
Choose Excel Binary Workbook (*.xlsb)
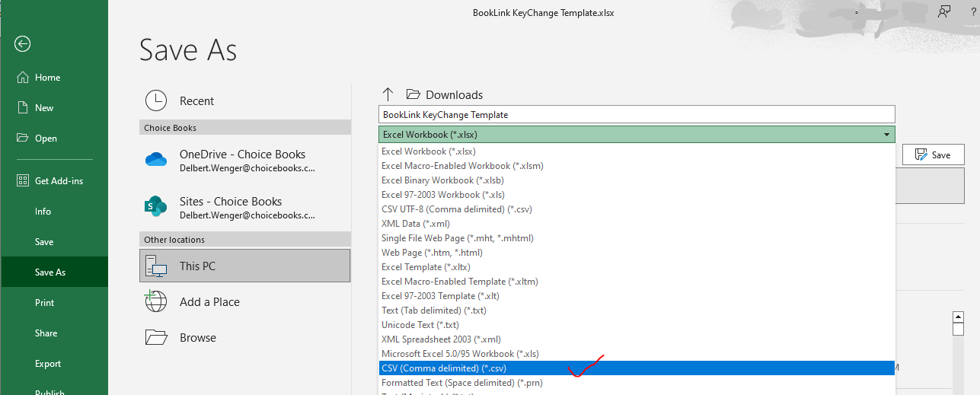coord(637,180)
